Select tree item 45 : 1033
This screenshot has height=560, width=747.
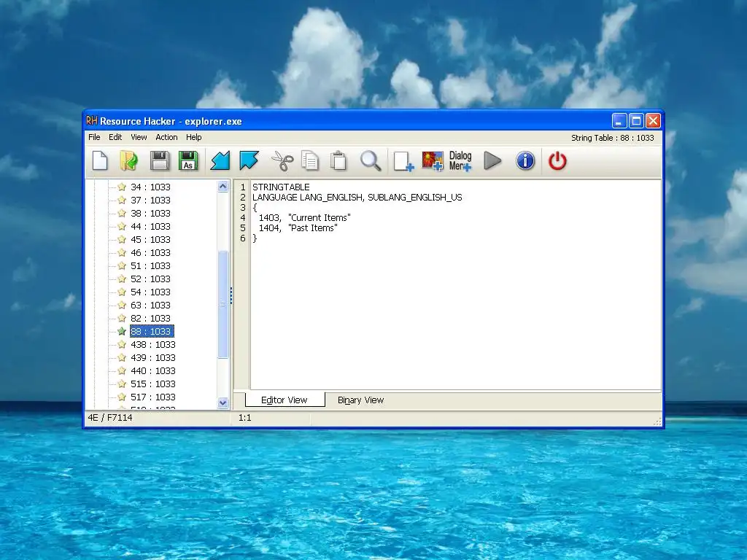point(150,239)
